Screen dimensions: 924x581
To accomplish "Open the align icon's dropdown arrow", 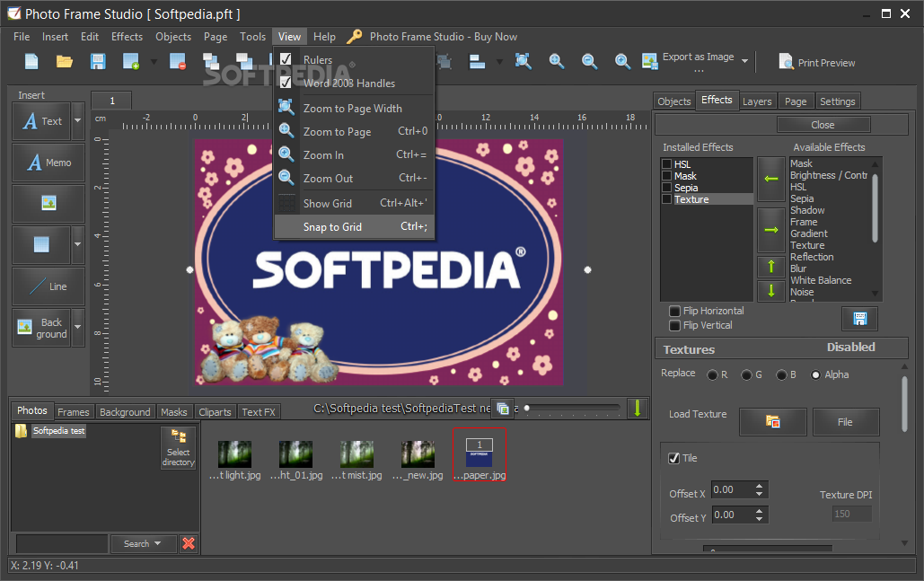I will click(x=499, y=61).
